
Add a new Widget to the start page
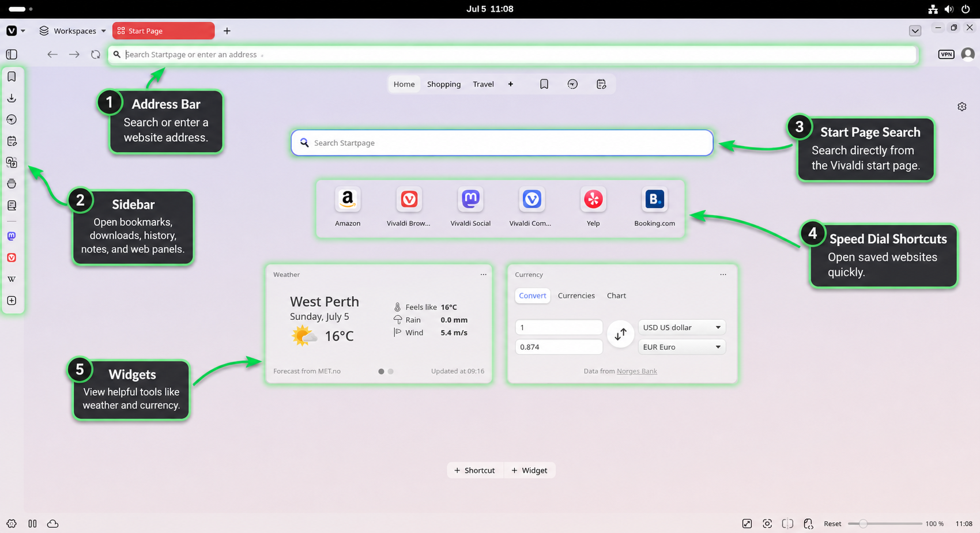529,470
